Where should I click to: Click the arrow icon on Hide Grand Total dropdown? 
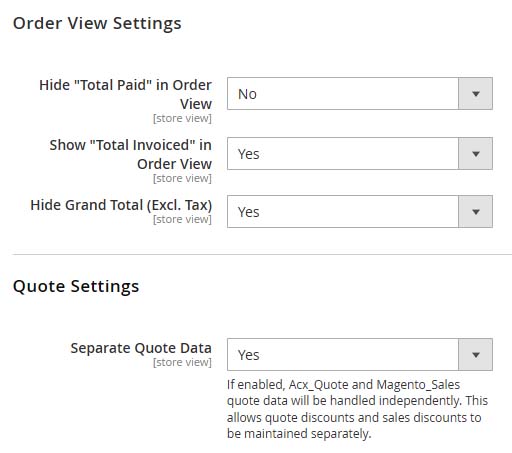[476, 212]
